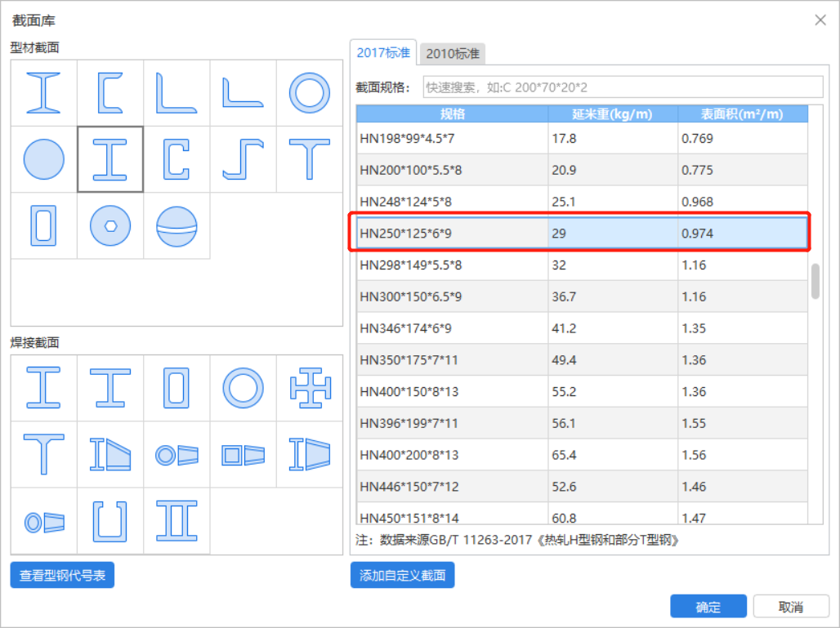Select the Z-shaped steel section icon
Viewport: 840px width, 628px height.
coord(243,159)
